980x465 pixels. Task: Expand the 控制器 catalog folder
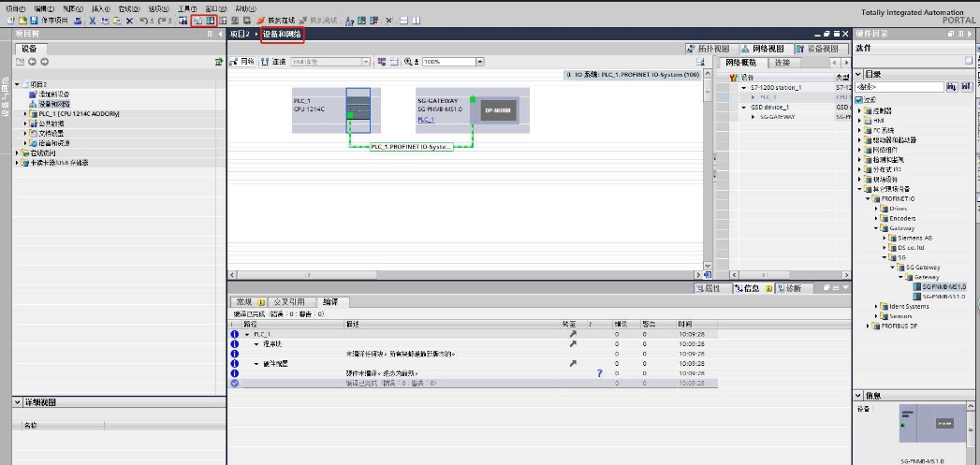click(x=861, y=110)
